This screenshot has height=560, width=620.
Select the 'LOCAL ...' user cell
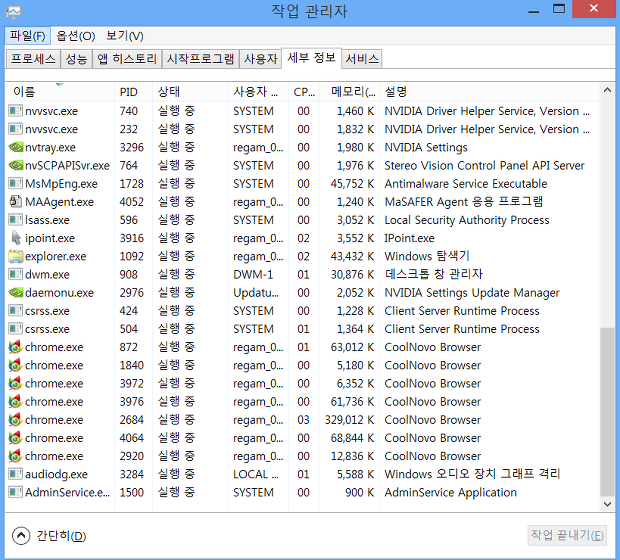point(256,474)
